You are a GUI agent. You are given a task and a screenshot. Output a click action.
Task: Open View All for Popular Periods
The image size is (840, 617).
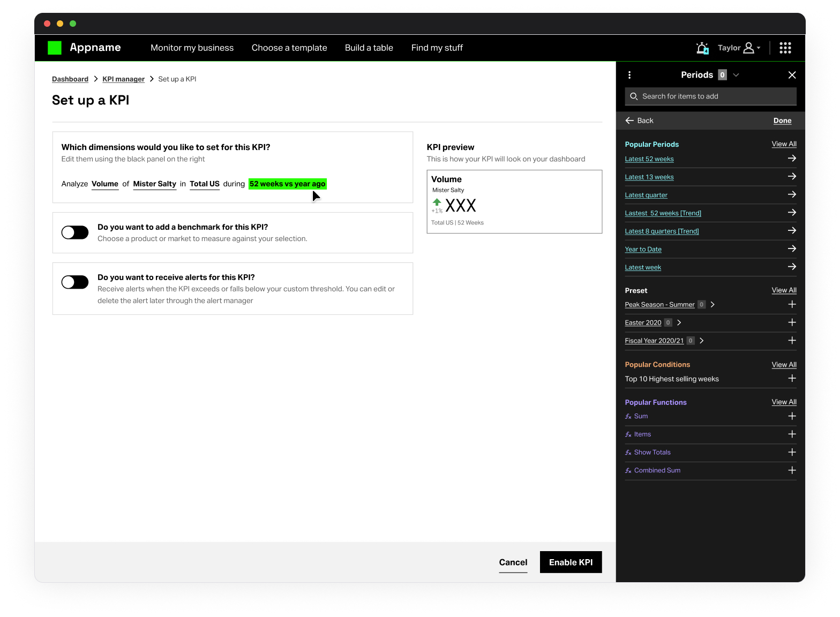point(784,144)
